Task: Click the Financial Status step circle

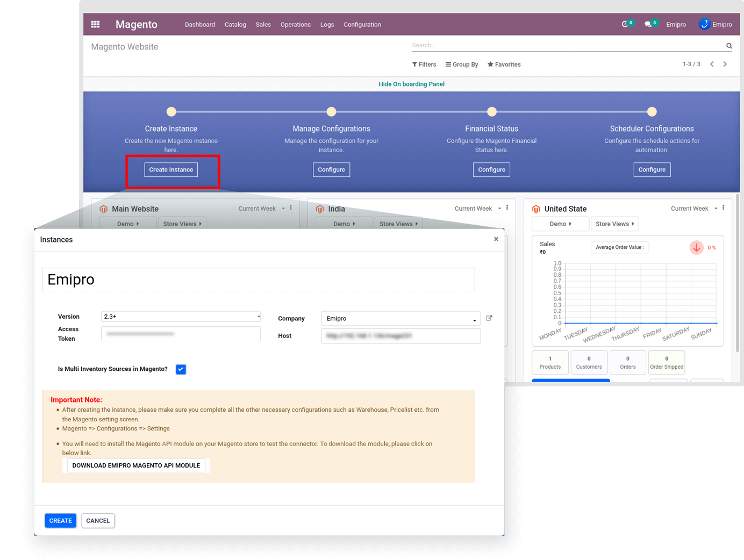Action: 491,112
